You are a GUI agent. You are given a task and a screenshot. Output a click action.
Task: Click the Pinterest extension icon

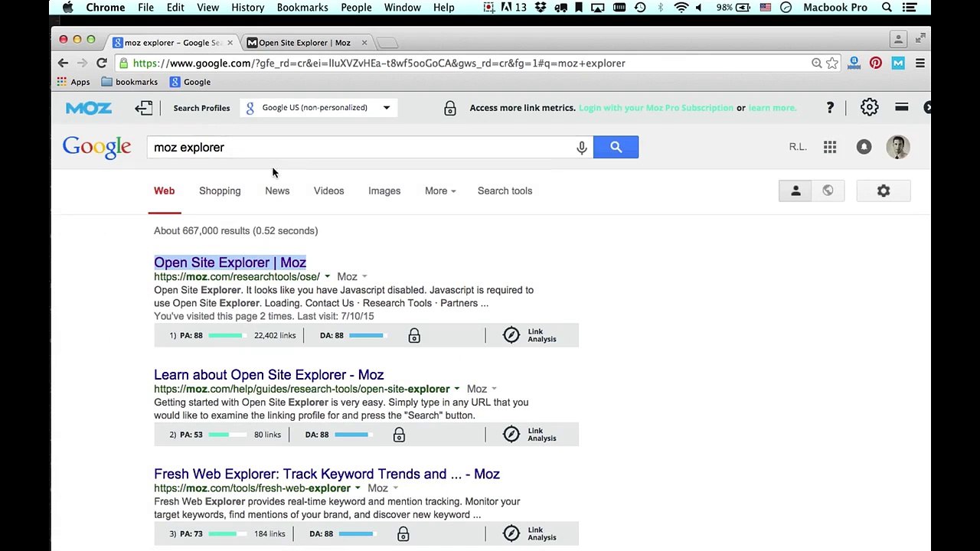pyautogui.click(x=876, y=64)
